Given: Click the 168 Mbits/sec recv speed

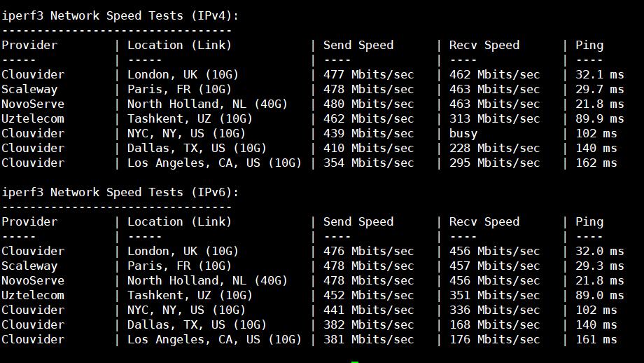Looking at the screenshot, I should (494, 324).
